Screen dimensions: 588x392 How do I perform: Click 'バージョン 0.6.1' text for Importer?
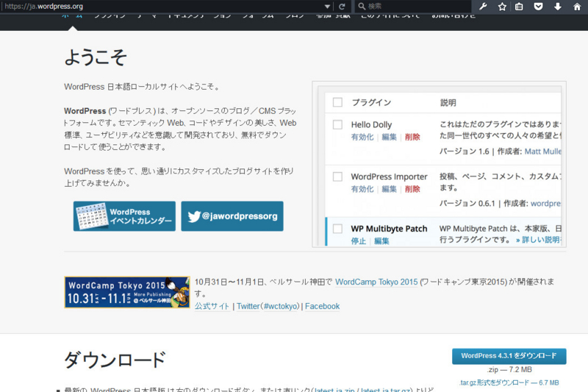point(467,204)
